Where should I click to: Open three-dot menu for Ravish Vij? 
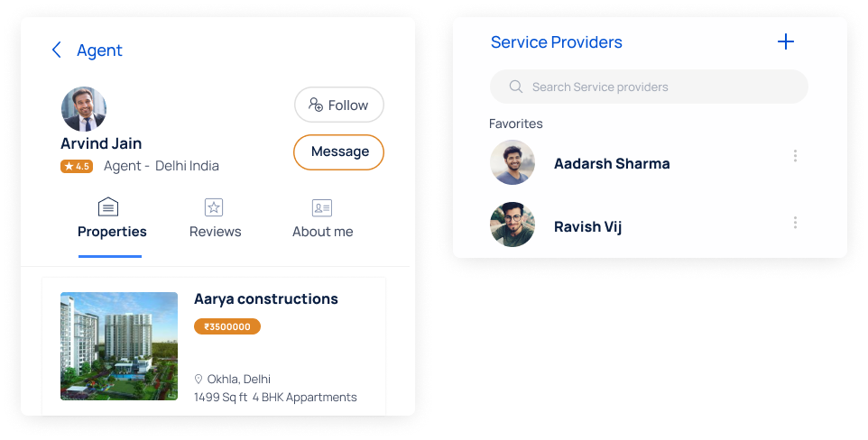(x=795, y=223)
